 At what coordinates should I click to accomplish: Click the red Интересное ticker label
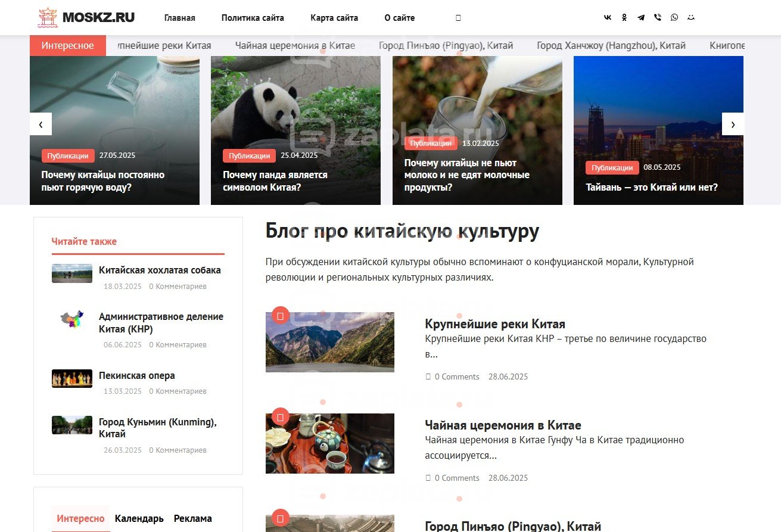[x=68, y=45]
